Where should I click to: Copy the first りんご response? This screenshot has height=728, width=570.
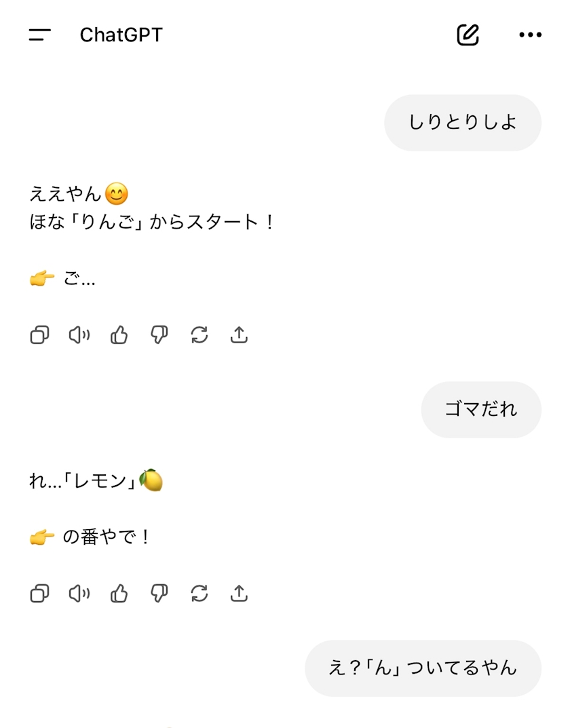[x=39, y=334]
